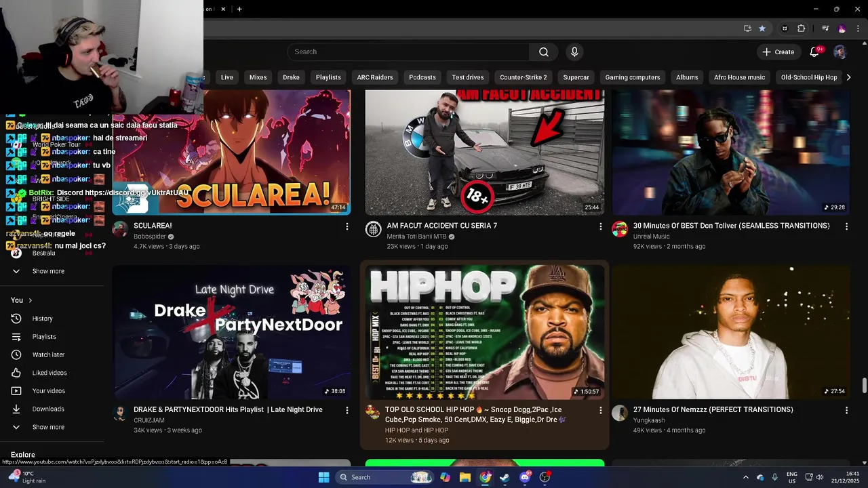868x488 pixels.
Task: Open the media controls icon in Chrome toolbar
Action: click(x=825, y=28)
